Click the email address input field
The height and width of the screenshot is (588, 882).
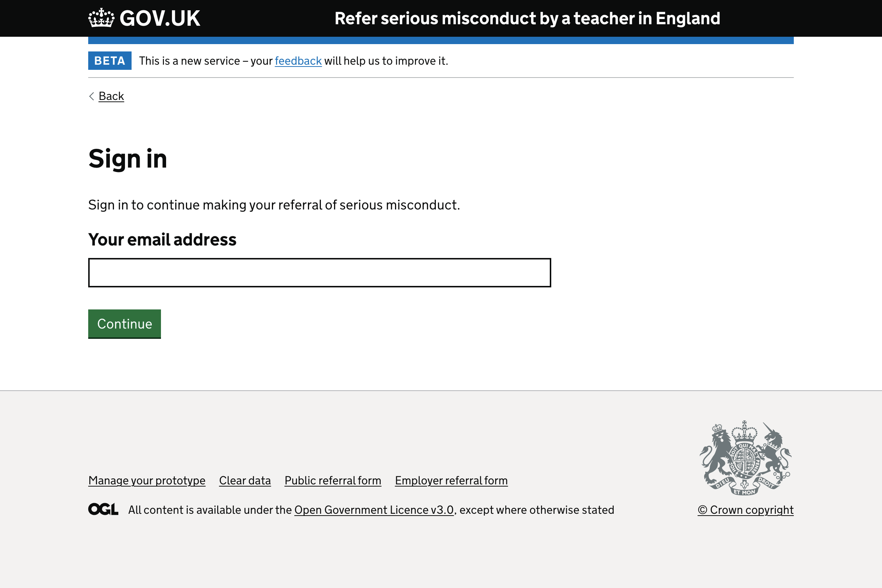pyautogui.click(x=319, y=273)
